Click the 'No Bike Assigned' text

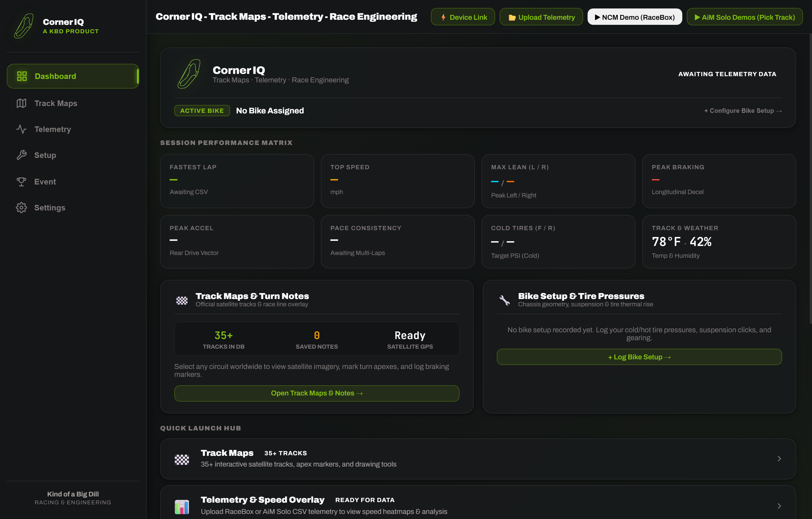pyautogui.click(x=270, y=111)
